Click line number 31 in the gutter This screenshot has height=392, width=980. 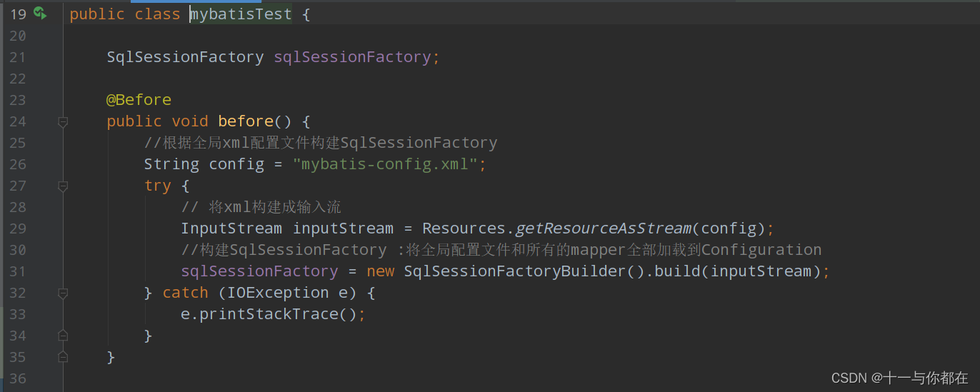(x=18, y=271)
